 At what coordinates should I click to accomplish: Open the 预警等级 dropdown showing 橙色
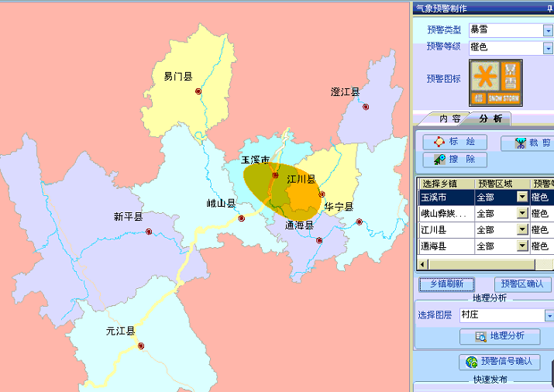(x=548, y=48)
